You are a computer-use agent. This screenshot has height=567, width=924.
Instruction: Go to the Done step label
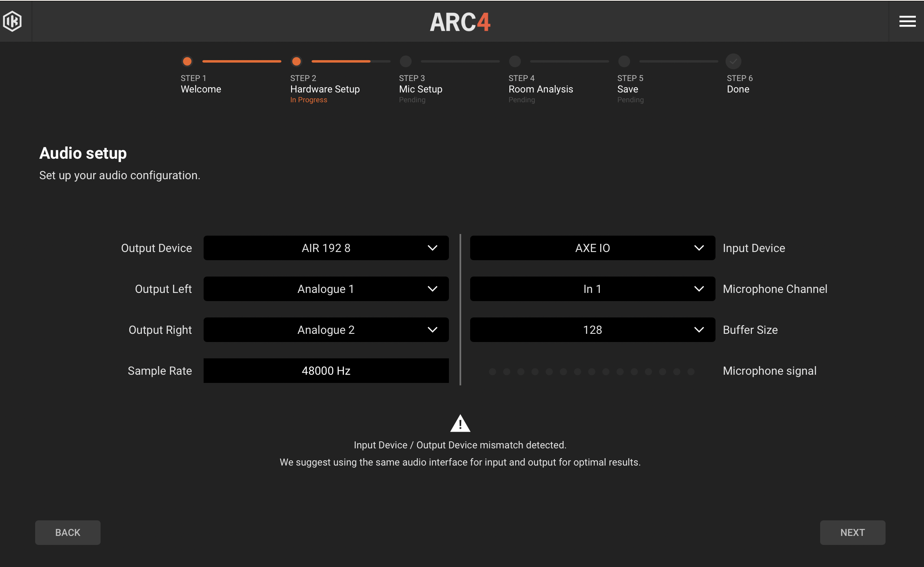(738, 89)
